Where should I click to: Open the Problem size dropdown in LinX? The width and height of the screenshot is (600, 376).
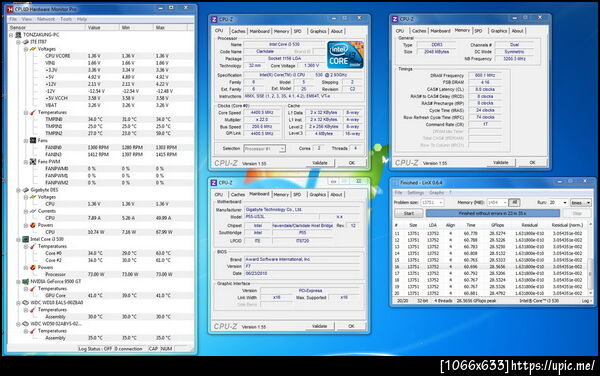pos(441,202)
